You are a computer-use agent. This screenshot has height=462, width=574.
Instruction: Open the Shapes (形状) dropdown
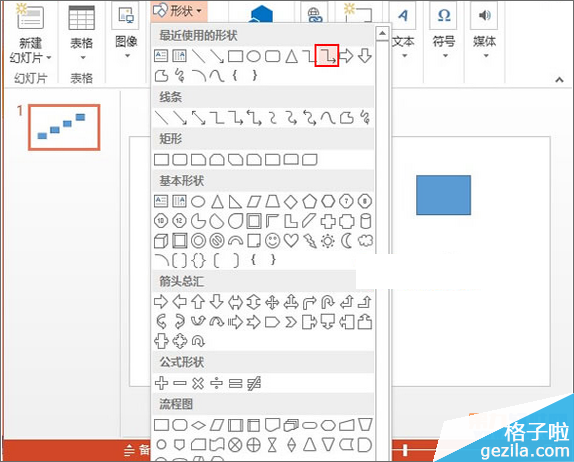179,11
